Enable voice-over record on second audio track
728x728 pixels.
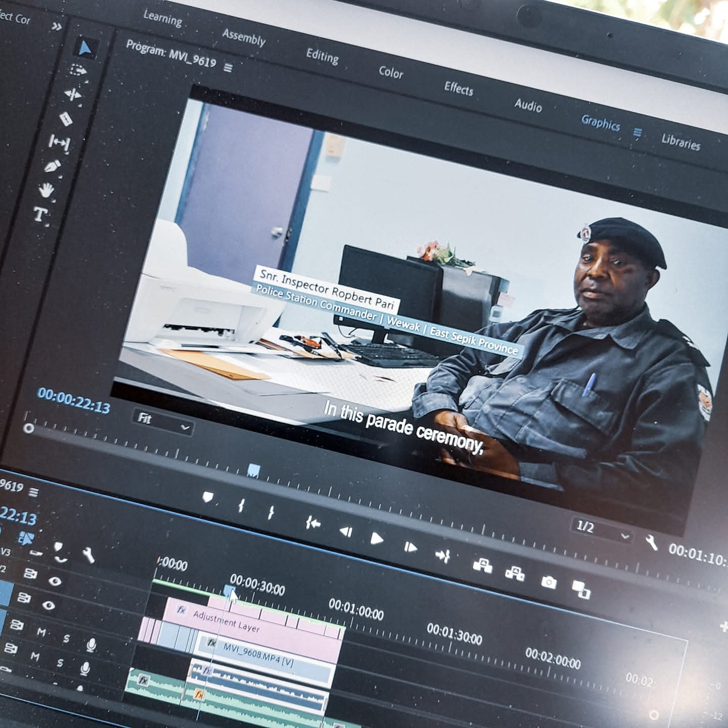[85, 669]
